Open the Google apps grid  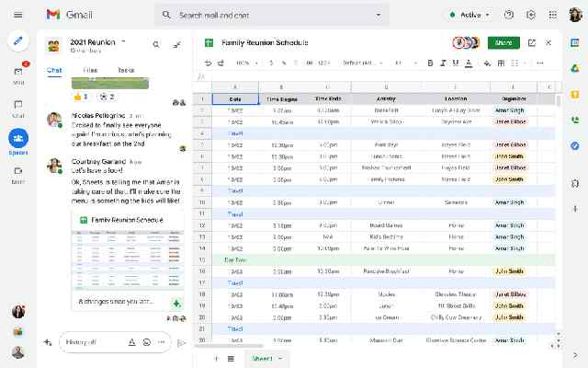click(552, 15)
